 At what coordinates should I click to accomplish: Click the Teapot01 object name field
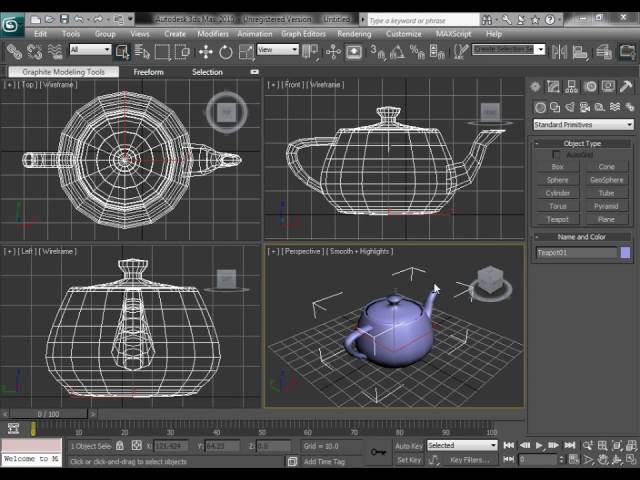576,253
